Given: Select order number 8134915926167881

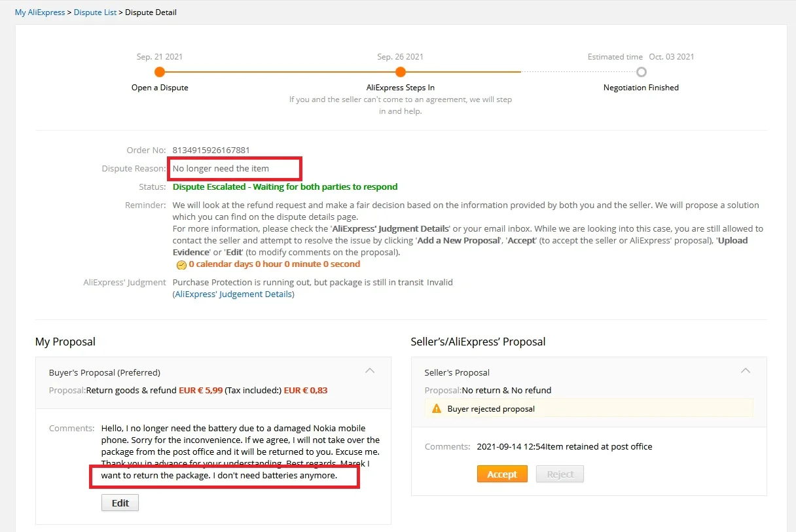Looking at the screenshot, I should (211, 151).
